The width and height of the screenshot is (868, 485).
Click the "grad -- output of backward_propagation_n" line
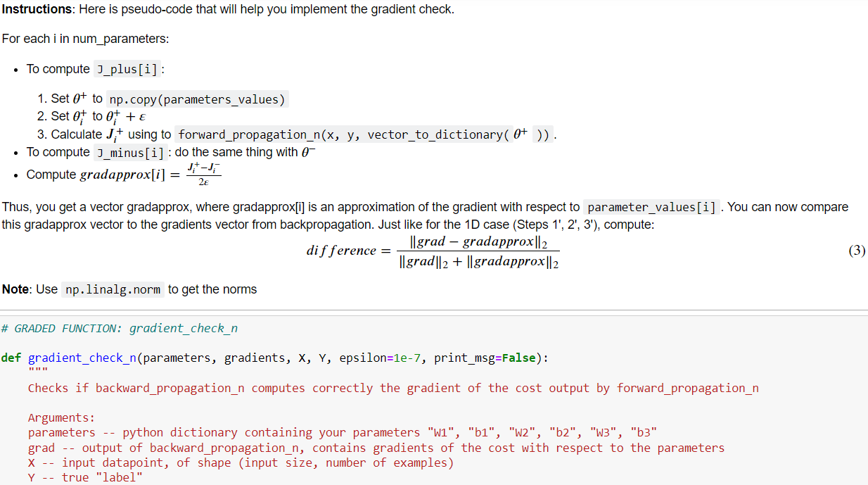376,448
